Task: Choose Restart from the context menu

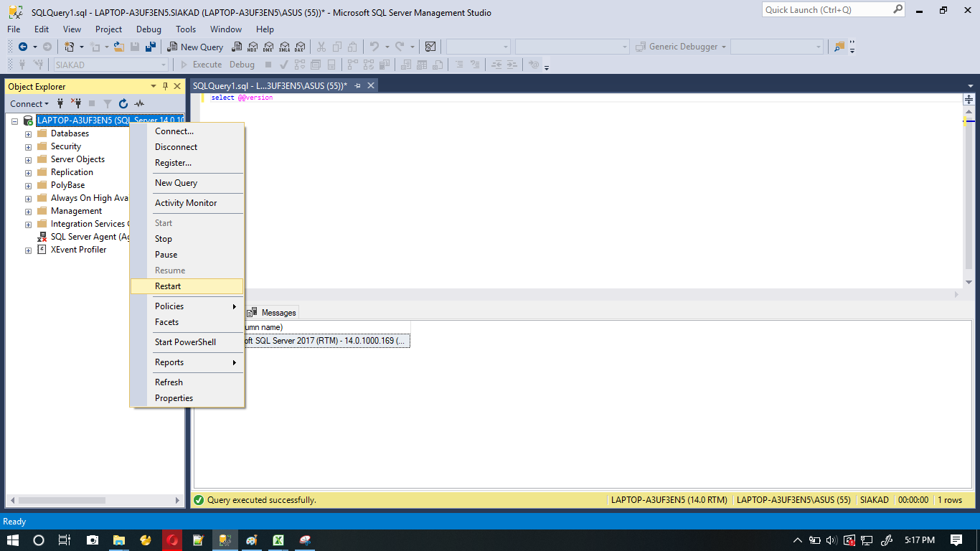Action: [x=169, y=286]
